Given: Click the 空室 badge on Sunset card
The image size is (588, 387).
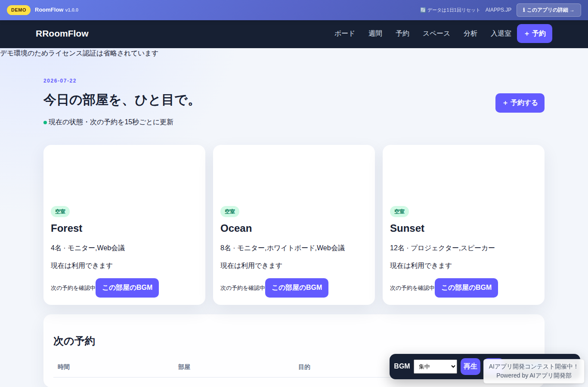Looking at the screenshot, I should pos(399,212).
